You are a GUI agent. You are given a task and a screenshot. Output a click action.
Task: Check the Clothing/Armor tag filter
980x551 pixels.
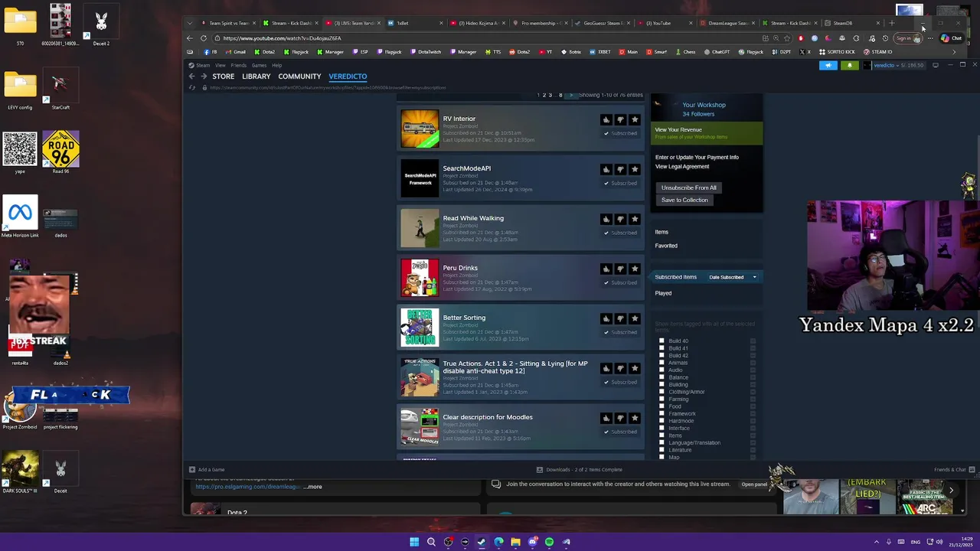(662, 392)
